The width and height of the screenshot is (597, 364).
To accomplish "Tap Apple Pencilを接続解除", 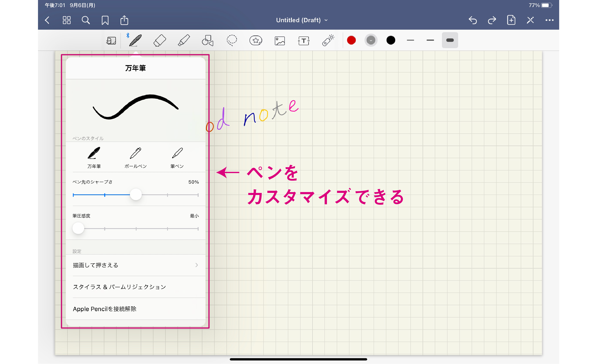I will 135,309.
